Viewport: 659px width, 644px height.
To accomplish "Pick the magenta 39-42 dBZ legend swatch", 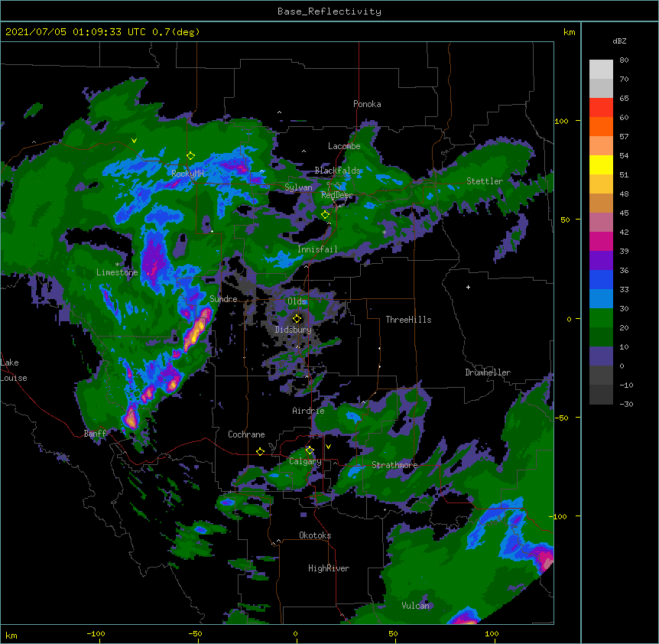I will coord(601,241).
